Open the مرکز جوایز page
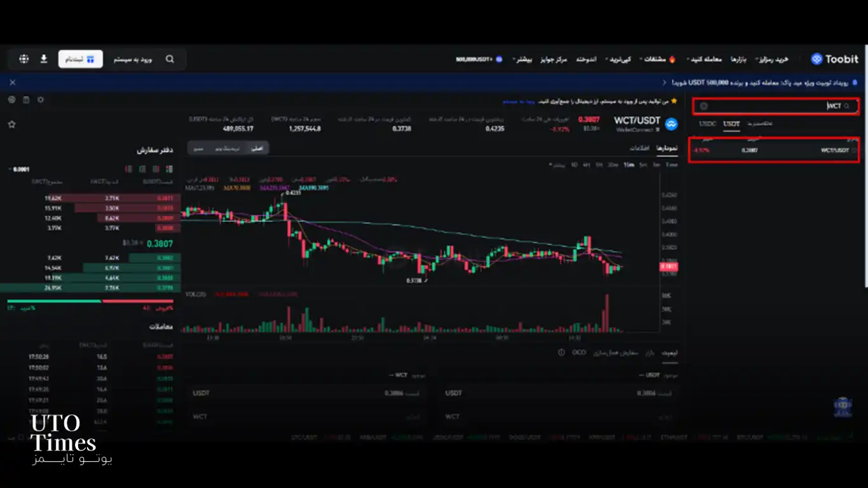Screen dimensions: 868x488 point(553,59)
